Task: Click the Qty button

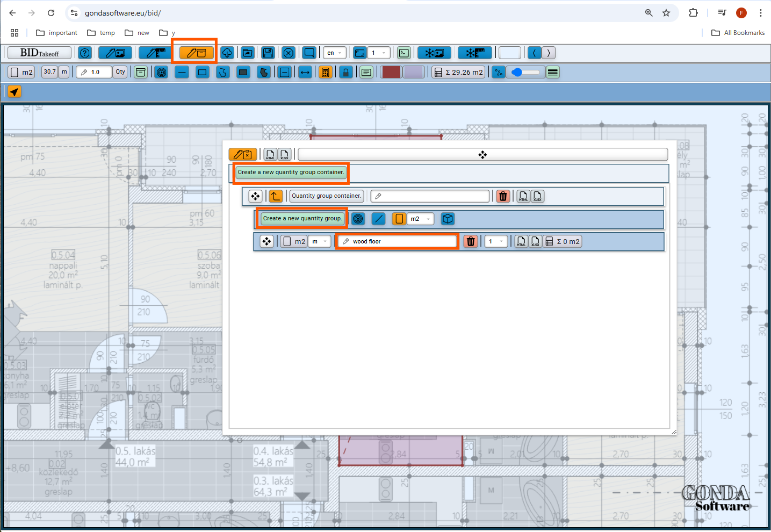Action: (x=120, y=72)
